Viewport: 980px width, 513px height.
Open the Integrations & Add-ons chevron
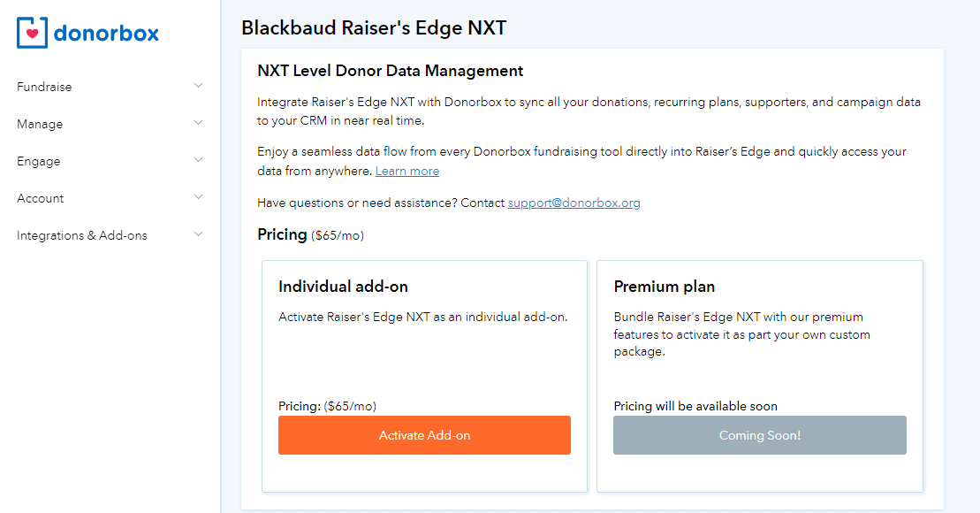click(198, 234)
